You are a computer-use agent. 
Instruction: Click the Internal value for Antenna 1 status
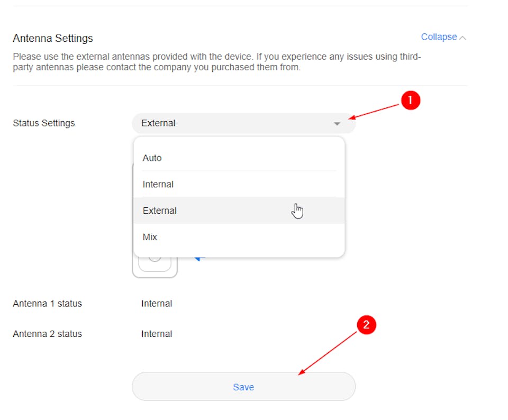(x=157, y=304)
